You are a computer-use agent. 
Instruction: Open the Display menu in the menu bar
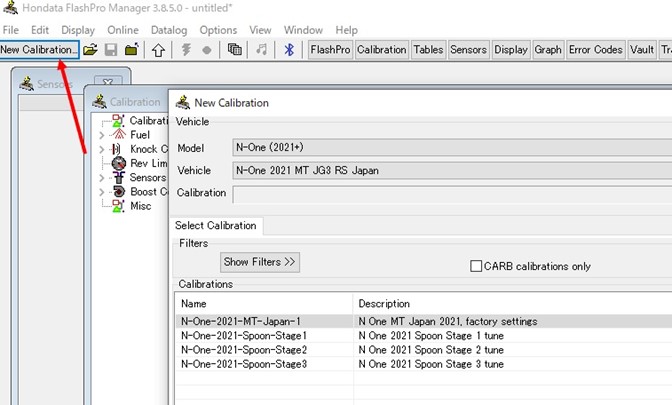point(78,30)
